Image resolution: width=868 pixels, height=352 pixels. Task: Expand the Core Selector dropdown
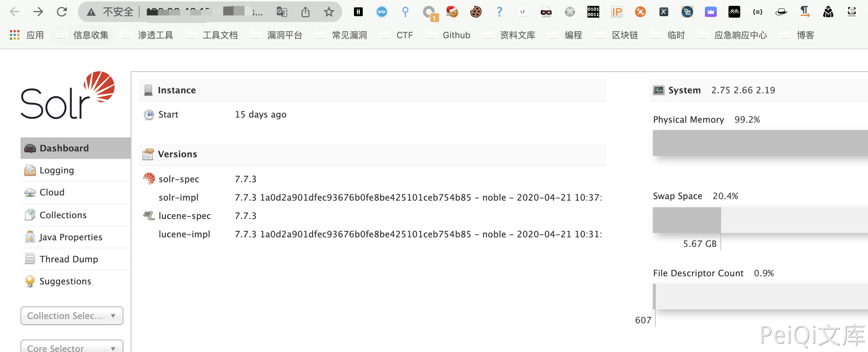tap(72, 347)
